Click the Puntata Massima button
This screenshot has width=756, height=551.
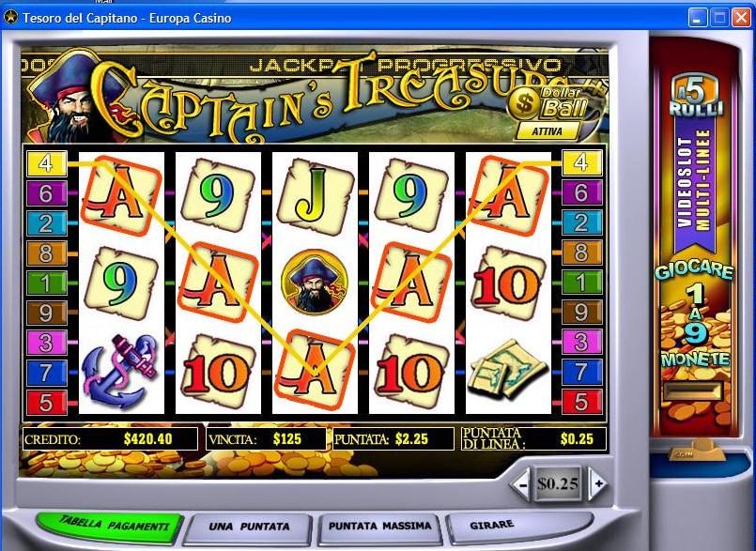[380, 527]
